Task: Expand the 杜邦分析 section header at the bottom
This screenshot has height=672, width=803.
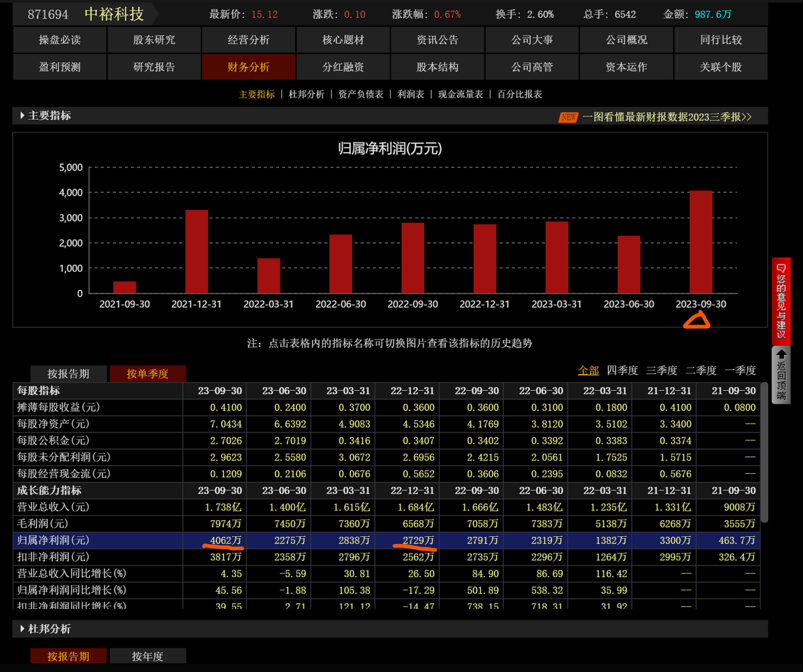Action: (23, 628)
